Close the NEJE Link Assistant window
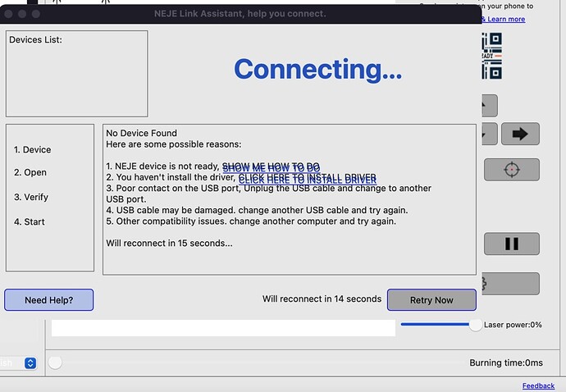 pos(8,14)
